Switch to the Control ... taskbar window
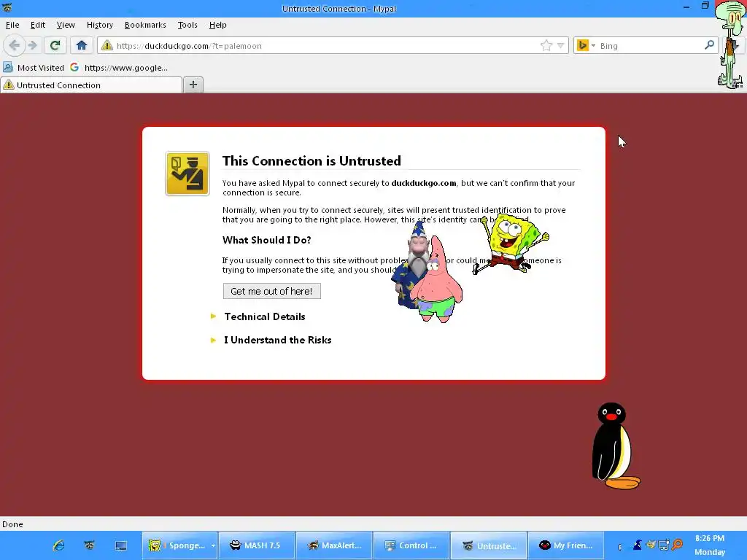 (x=411, y=545)
